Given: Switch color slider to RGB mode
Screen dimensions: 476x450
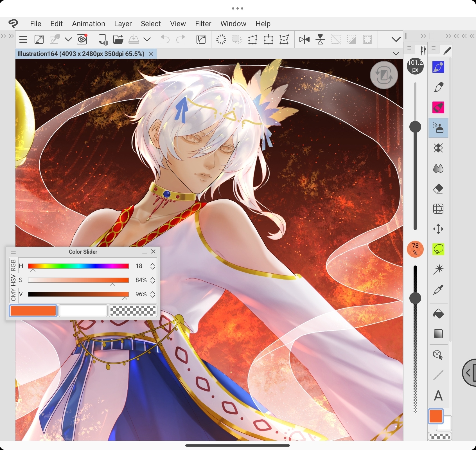Looking at the screenshot, I should (x=13, y=265).
